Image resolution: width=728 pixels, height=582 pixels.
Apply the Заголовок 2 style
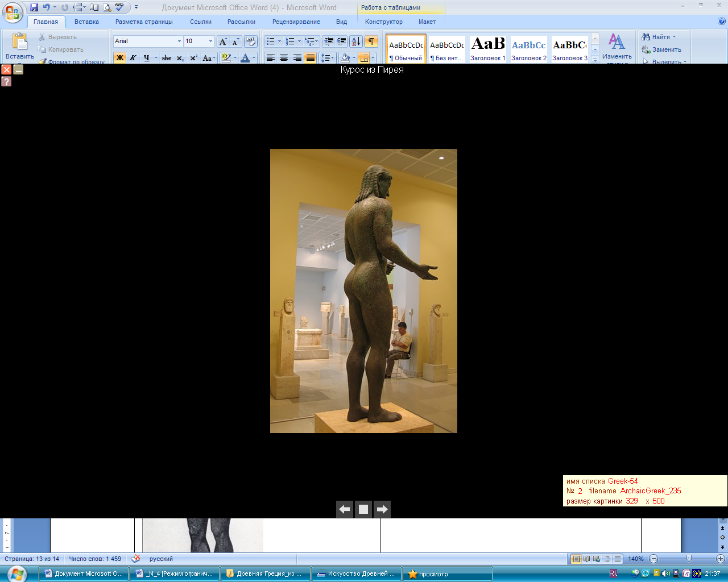[529, 49]
